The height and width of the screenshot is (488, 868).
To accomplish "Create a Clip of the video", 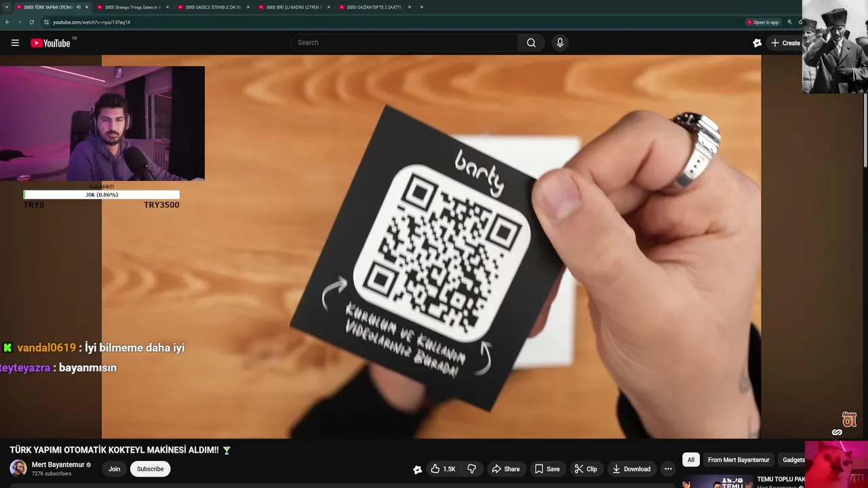I will 586,469.
